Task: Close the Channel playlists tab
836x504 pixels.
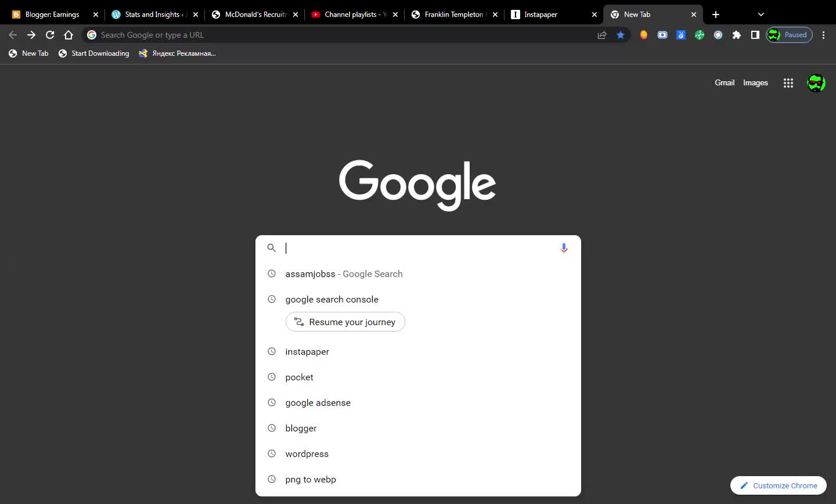Action: click(395, 15)
